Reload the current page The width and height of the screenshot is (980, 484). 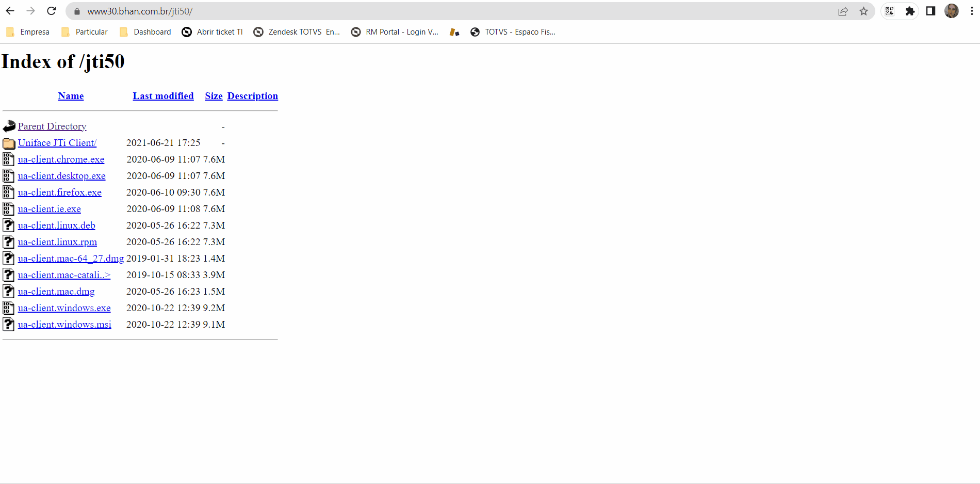pos(51,11)
